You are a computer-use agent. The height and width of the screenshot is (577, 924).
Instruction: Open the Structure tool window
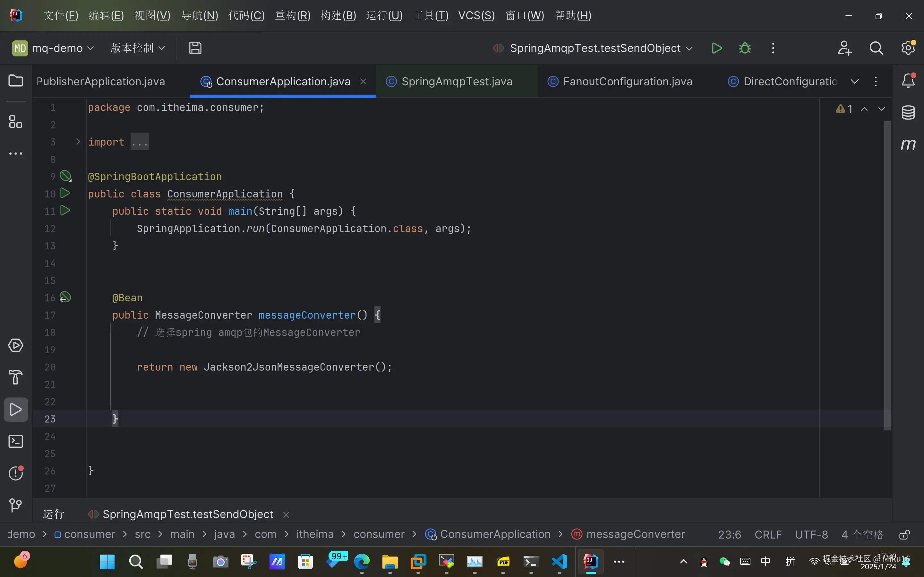[16, 122]
